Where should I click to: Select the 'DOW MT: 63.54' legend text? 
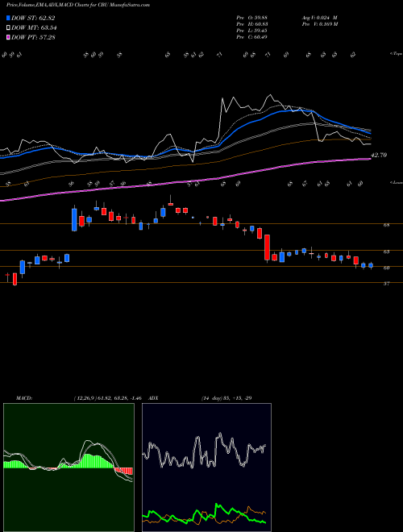(x=34, y=27)
